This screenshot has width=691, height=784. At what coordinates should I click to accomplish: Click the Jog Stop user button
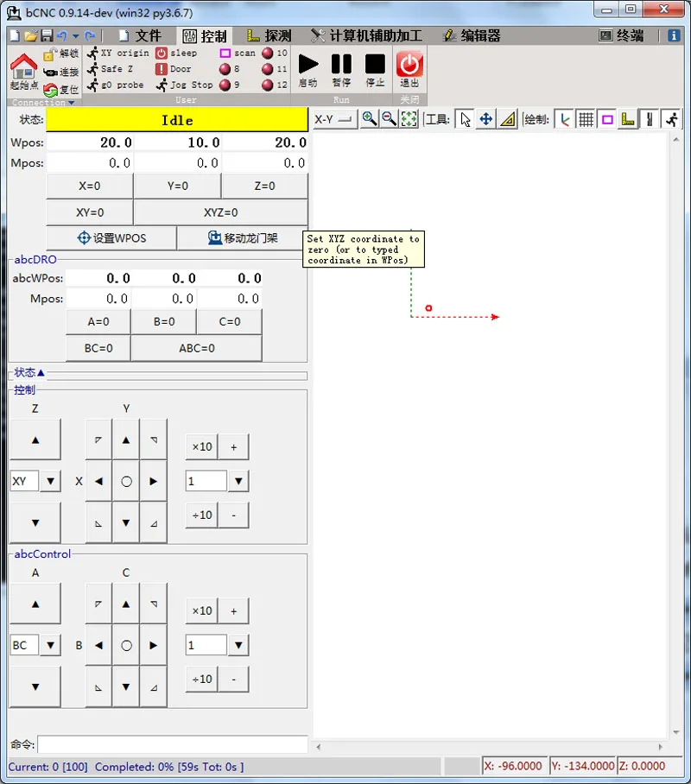coord(185,85)
